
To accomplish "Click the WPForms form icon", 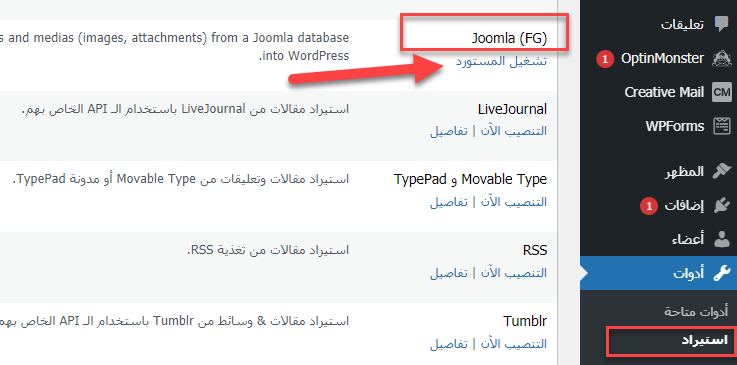I will coord(721,126).
